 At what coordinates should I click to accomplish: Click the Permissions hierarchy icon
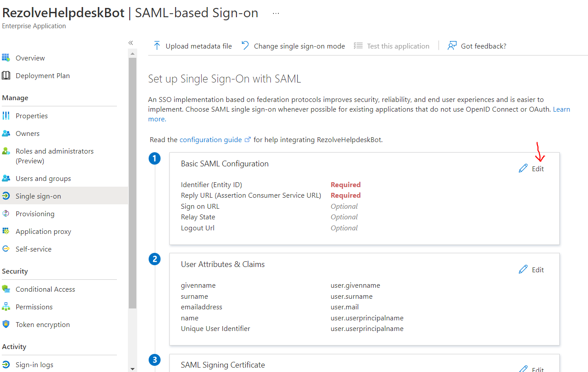pyautogui.click(x=6, y=307)
